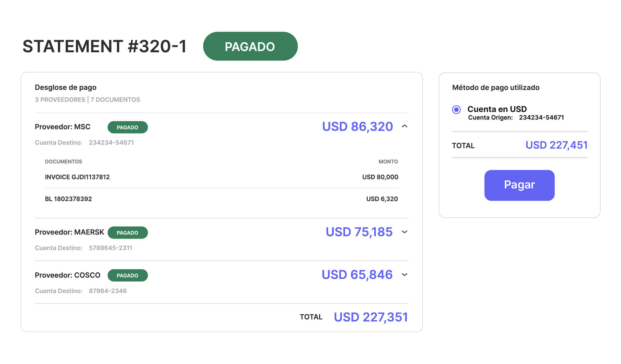The width and height of the screenshot is (621, 364).
Task: Open document BL 1802378392
Action: pos(68,199)
